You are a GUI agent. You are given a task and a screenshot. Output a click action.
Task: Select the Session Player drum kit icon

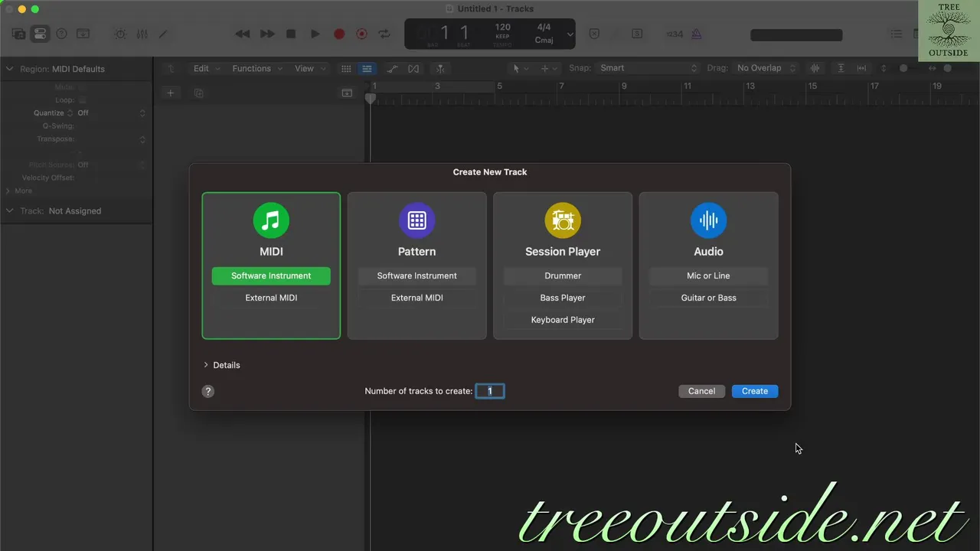coord(563,220)
